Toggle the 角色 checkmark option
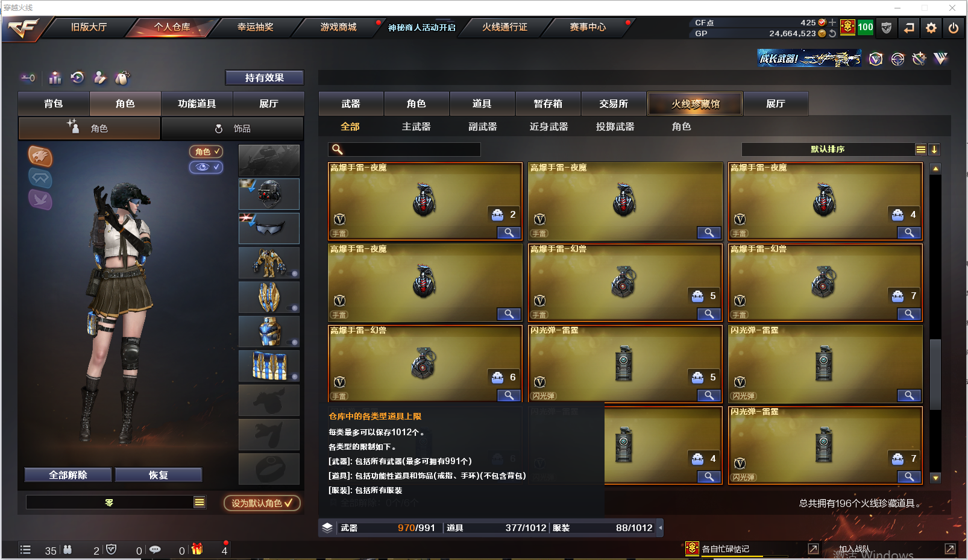 (206, 152)
